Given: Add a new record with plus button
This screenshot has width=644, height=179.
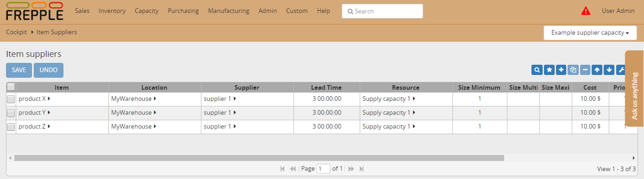Looking at the screenshot, I should tap(561, 70).
